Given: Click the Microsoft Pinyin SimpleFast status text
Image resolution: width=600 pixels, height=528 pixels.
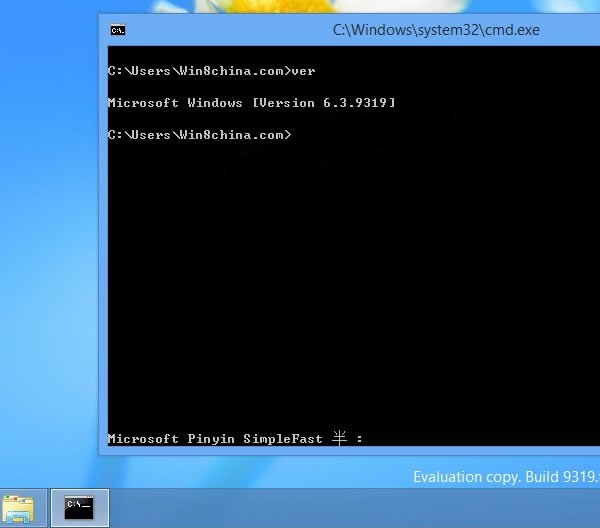Looking at the screenshot, I should click(x=214, y=439).
